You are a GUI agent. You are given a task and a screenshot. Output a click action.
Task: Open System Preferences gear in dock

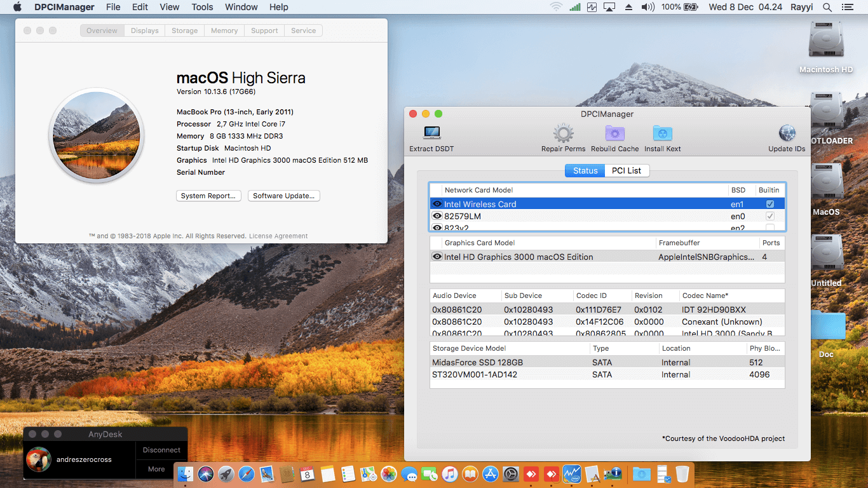point(511,474)
